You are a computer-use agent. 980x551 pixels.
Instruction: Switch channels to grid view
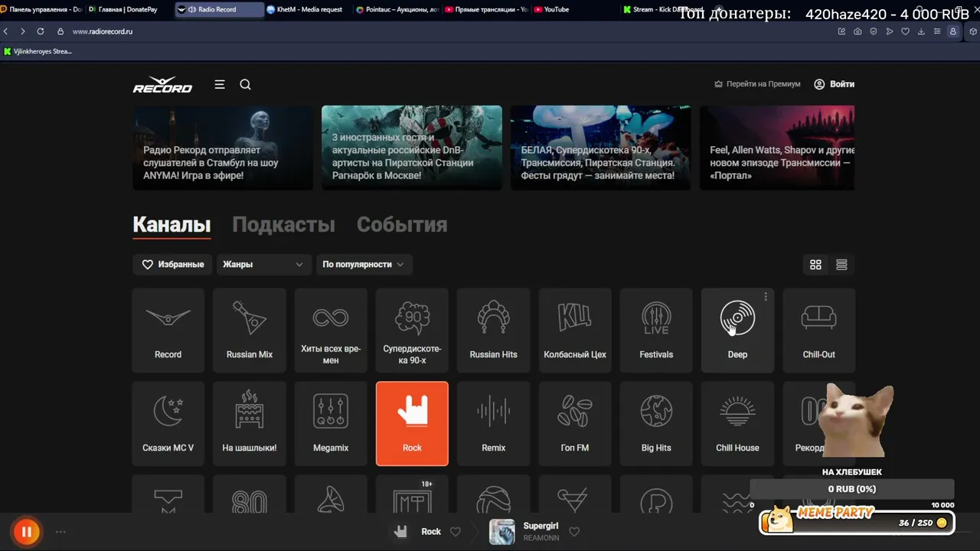815,265
